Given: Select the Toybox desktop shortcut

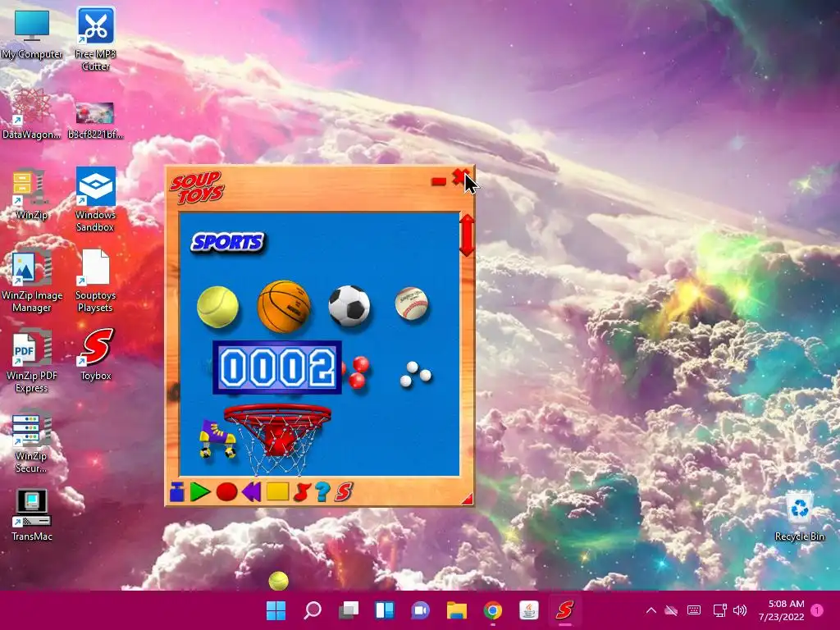Looking at the screenshot, I should coord(96,354).
